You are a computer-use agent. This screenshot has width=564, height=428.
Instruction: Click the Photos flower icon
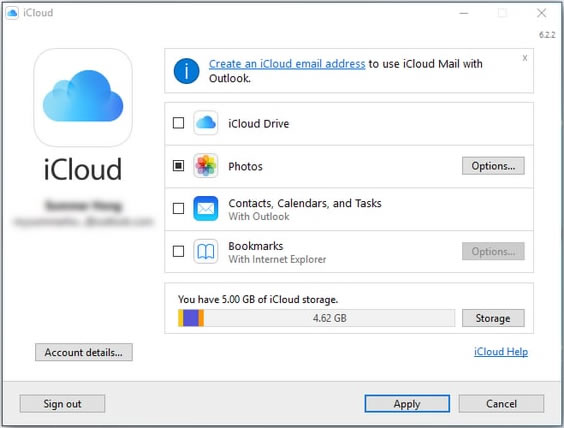(206, 166)
